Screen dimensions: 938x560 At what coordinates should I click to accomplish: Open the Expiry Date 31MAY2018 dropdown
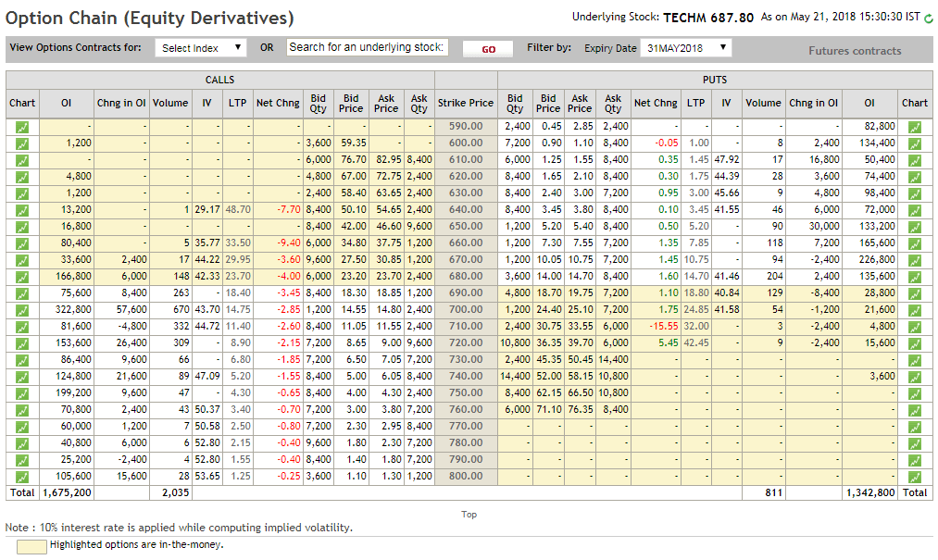point(685,48)
